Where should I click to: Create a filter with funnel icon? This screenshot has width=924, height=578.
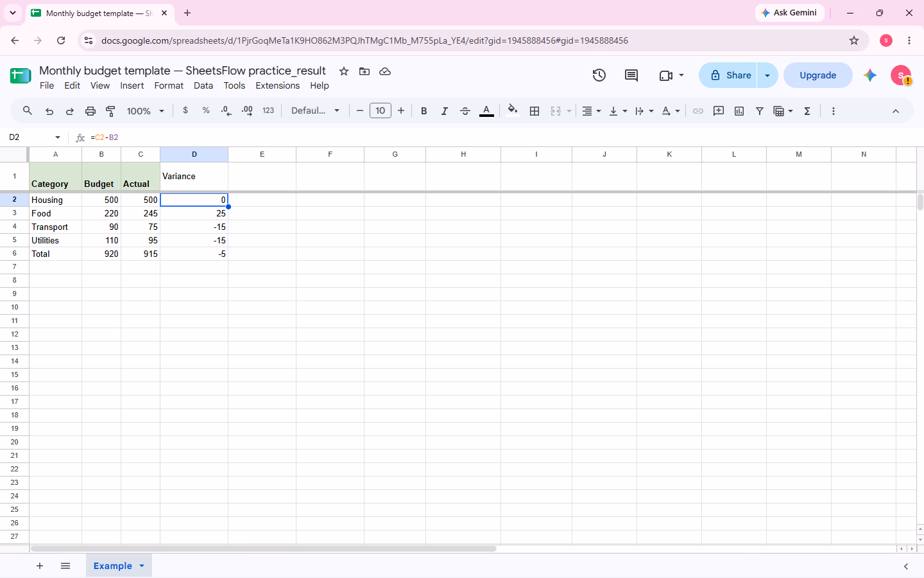coord(760,111)
